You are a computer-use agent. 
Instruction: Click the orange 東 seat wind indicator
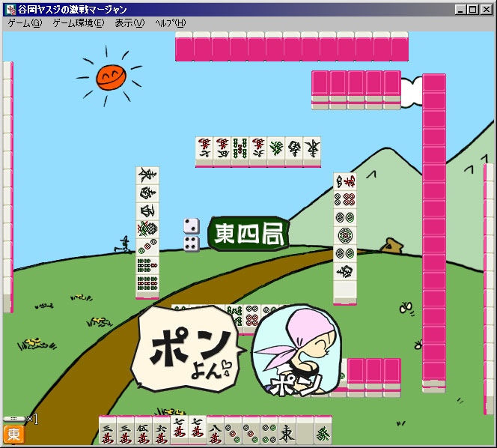[13, 434]
